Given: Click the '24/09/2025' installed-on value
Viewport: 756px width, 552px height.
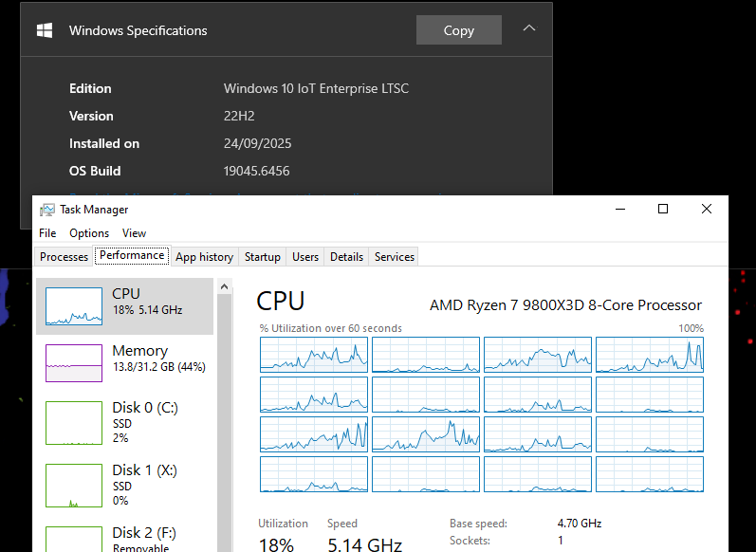Looking at the screenshot, I should 257,143.
